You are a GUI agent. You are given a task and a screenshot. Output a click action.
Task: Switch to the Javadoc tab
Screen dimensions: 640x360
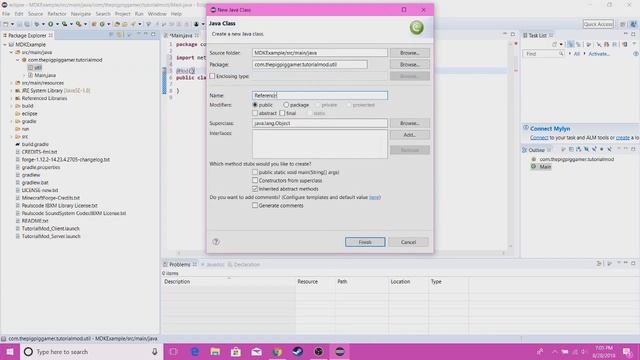[x=212, y=264]
